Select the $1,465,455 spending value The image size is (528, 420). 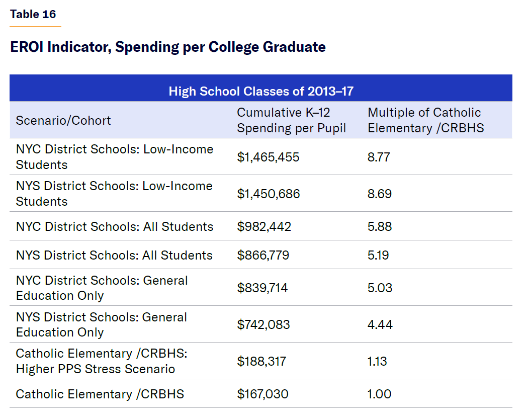[x=268, y=157]
